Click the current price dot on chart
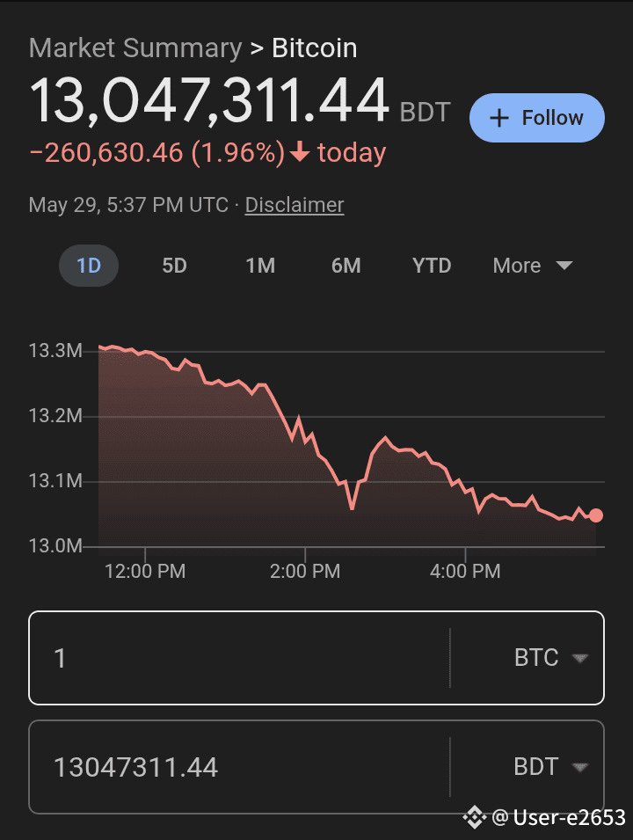Screen dimensions: 633x840 click(595, 515)
